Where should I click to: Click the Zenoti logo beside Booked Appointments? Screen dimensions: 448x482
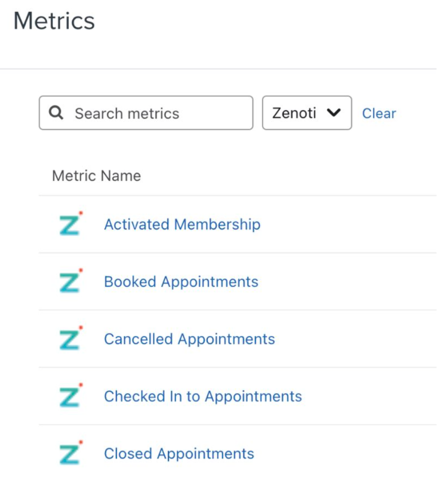(70, 281)
